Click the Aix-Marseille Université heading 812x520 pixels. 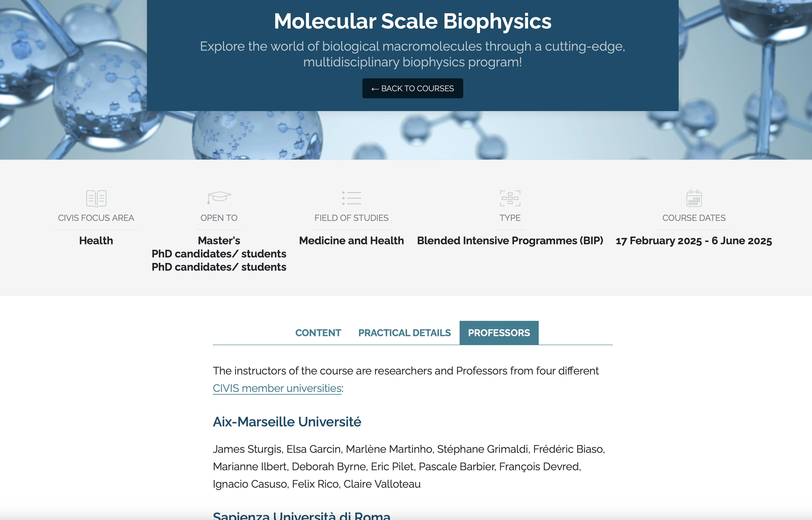(x=287, y=422)
